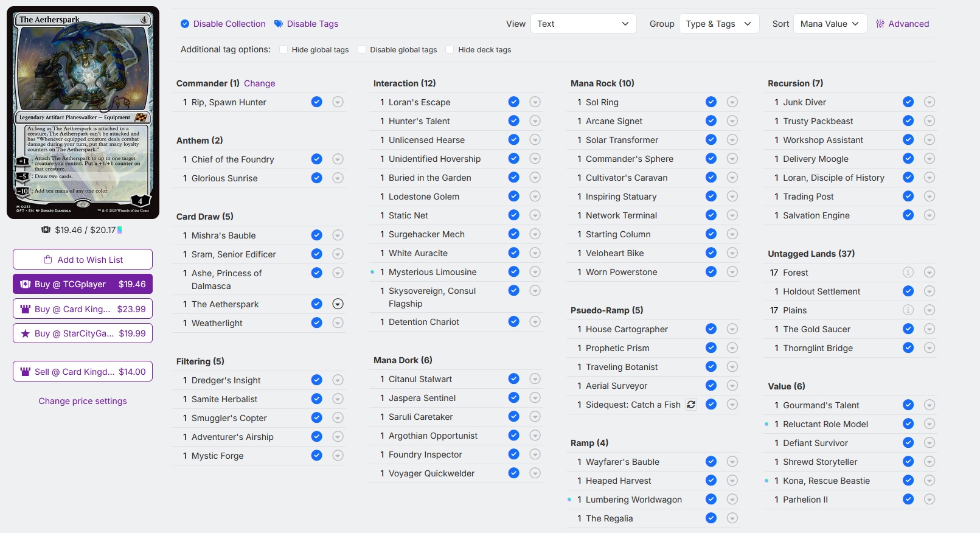Click the collection checkmark for Detention Chariot
980x533 pixels.
[x=514, y=322]
